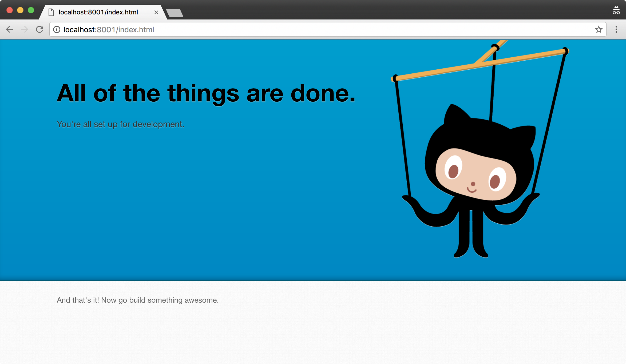This screenshot has width=626, height=364.
Task: Click the address bar showing localhost:8001/index.html
Action: pos(328,30)
